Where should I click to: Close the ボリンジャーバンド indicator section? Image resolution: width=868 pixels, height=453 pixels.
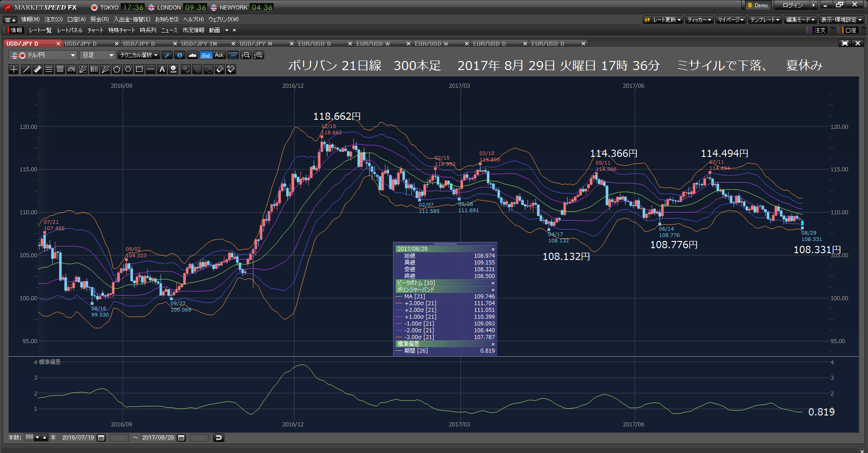tap(493, 290)
